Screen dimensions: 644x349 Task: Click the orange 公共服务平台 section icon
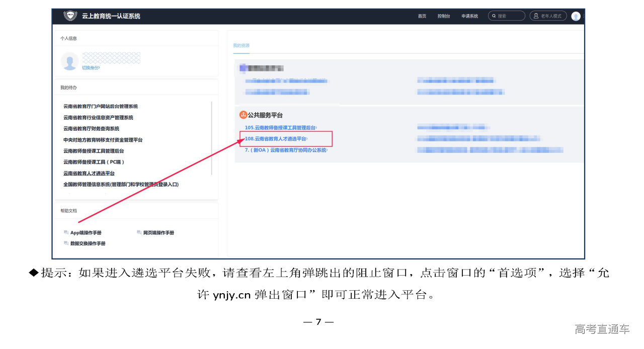coord(243,115)
